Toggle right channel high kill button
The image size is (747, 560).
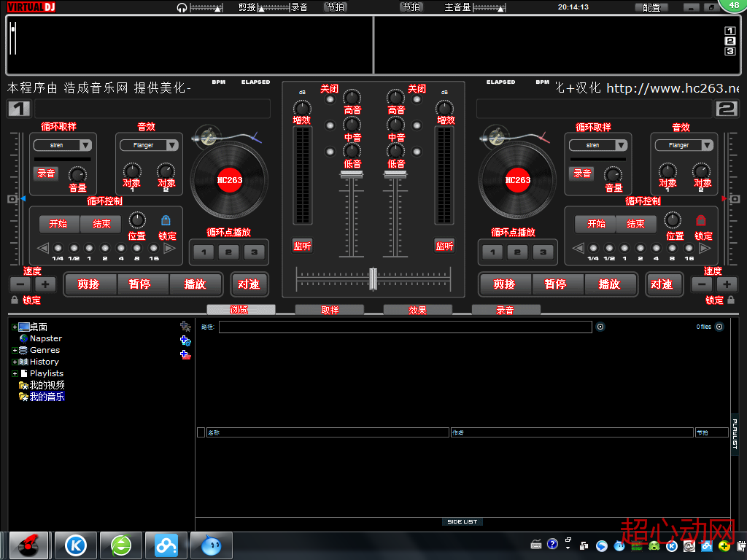click(x=417, y=99)
